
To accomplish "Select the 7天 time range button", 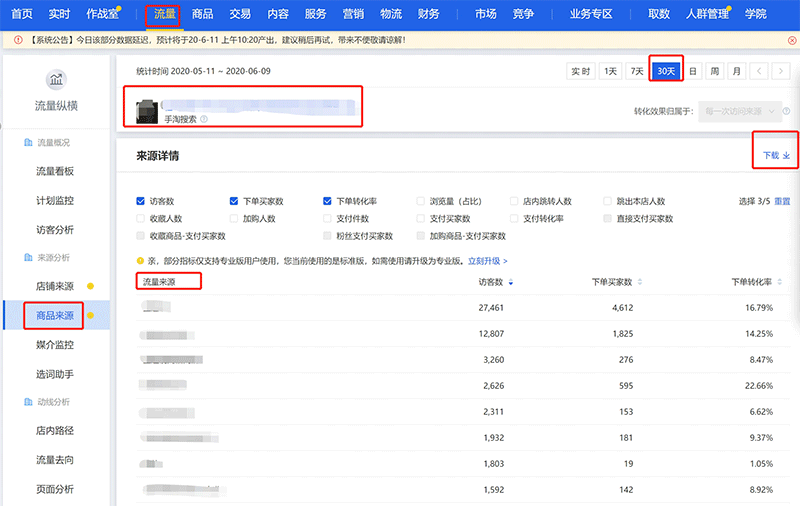I will (636, 71).
